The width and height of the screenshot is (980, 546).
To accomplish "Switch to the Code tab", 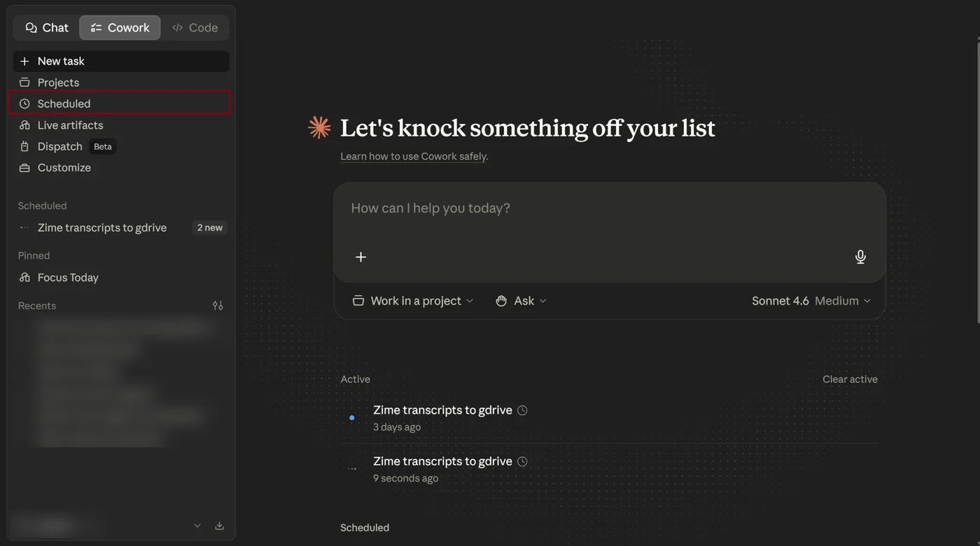I will (195, 27).
